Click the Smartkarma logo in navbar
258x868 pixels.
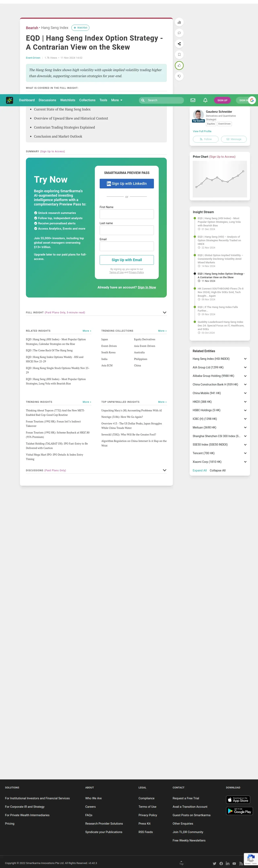coord(9,100)
